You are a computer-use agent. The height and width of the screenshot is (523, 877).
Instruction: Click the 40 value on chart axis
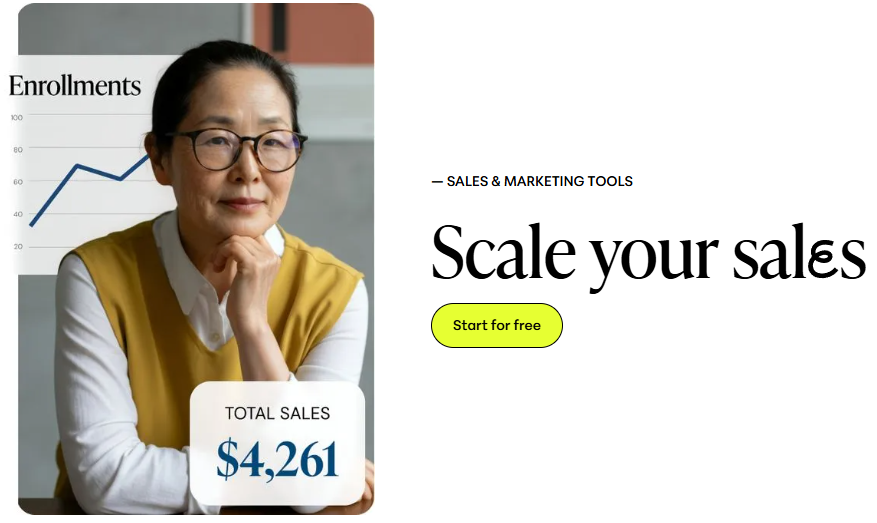pos(18,214)
